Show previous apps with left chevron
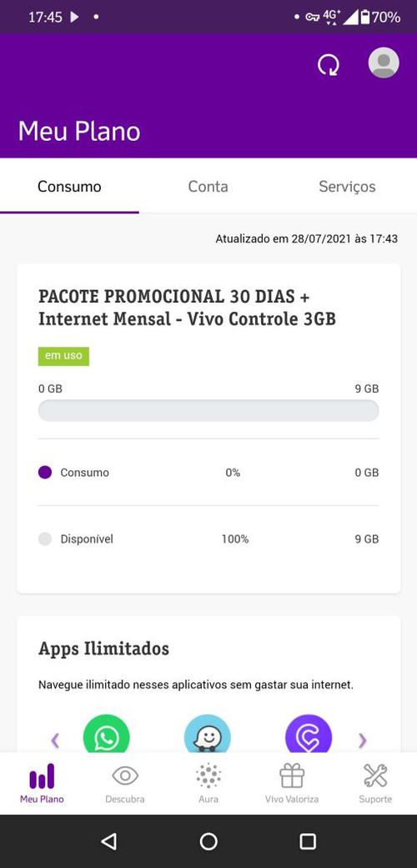The width and height of the screenshot is (417, 868). click(x=55, y=740)
